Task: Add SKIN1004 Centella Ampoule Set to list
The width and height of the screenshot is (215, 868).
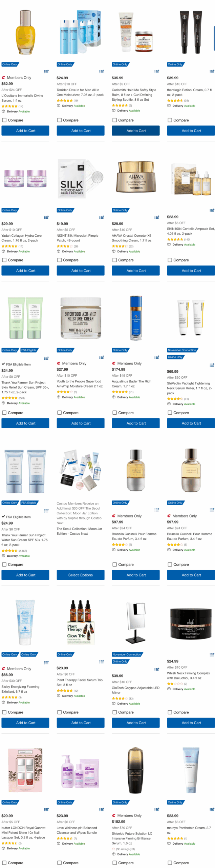Action: pyautogui.click(x=212, y=211)
